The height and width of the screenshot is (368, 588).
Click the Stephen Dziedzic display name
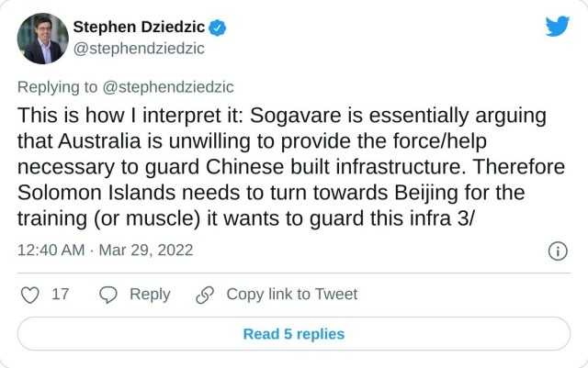coord(139,28)
